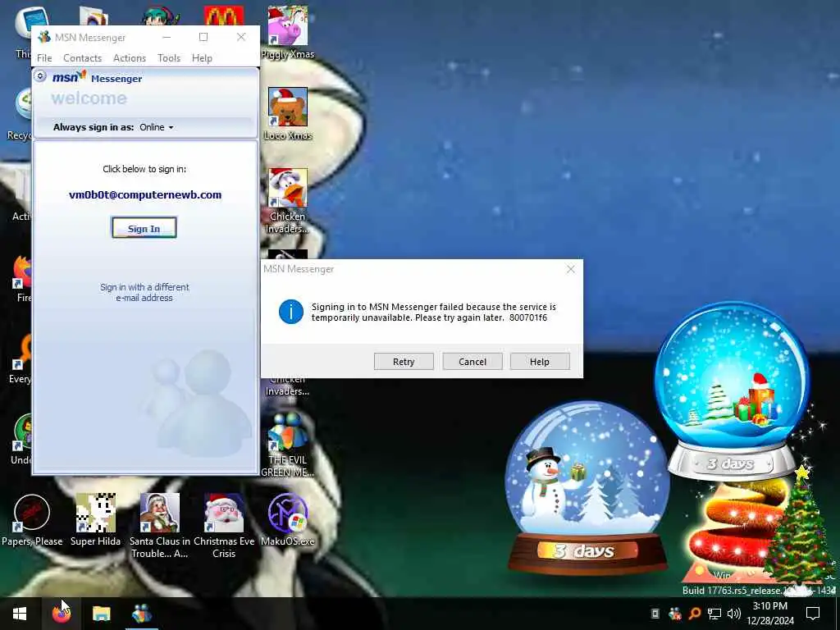The width and height of the screenshot is (840, 630).
Task: Open Christmas Eve Crisis shortcut
Action: [x=224, y=525]
